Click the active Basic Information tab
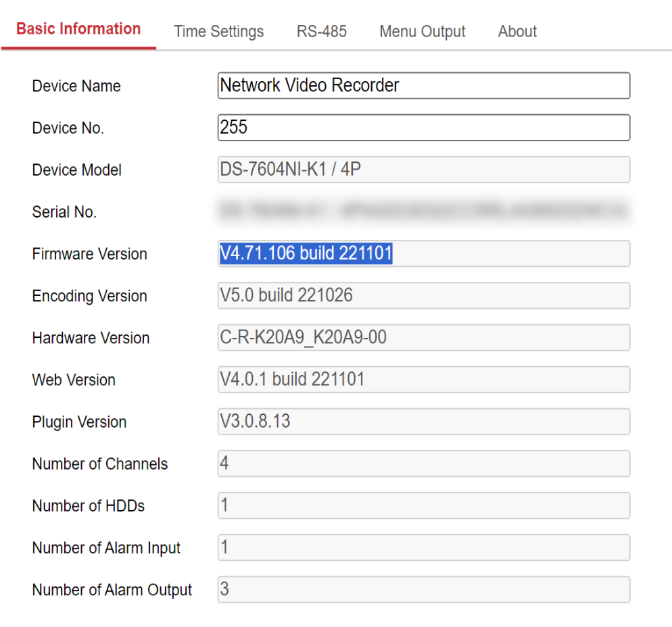The image size is (672, 627). point(78,29)
